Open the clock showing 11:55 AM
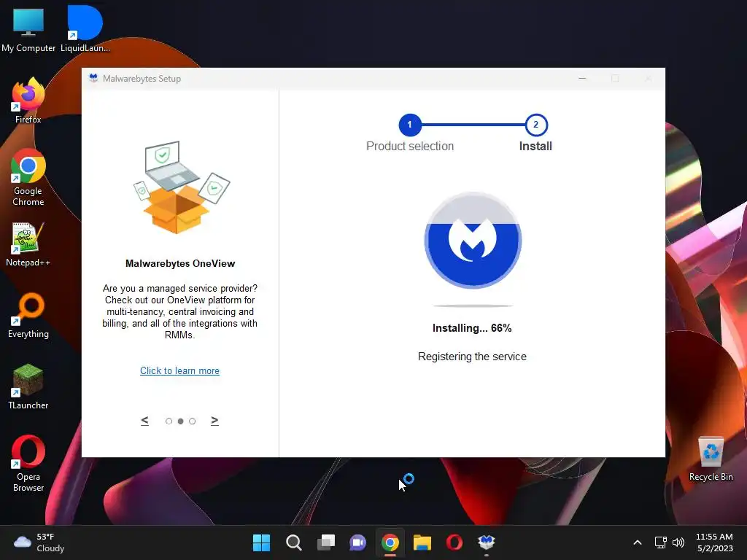The width and height of the screenshot is (747, 560). click(715, 542)
